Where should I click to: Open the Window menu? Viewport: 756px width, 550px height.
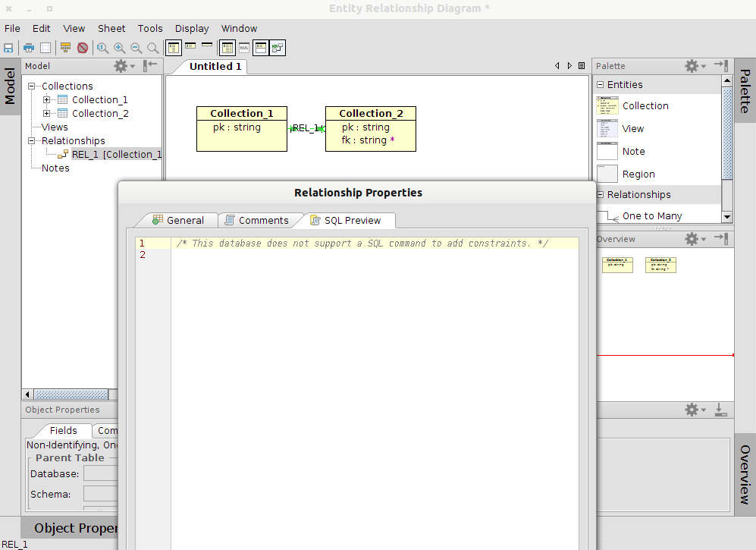pyautogui.click(x=239, y=29)
